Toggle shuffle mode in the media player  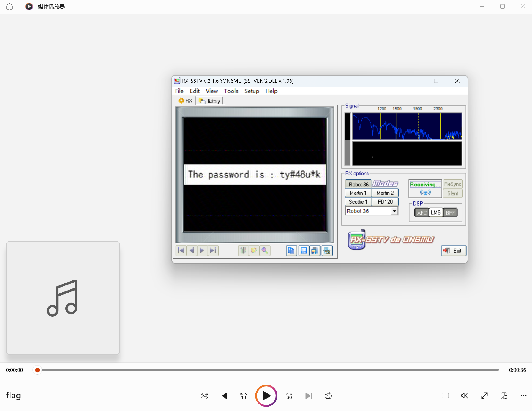(x=204, y=396)
